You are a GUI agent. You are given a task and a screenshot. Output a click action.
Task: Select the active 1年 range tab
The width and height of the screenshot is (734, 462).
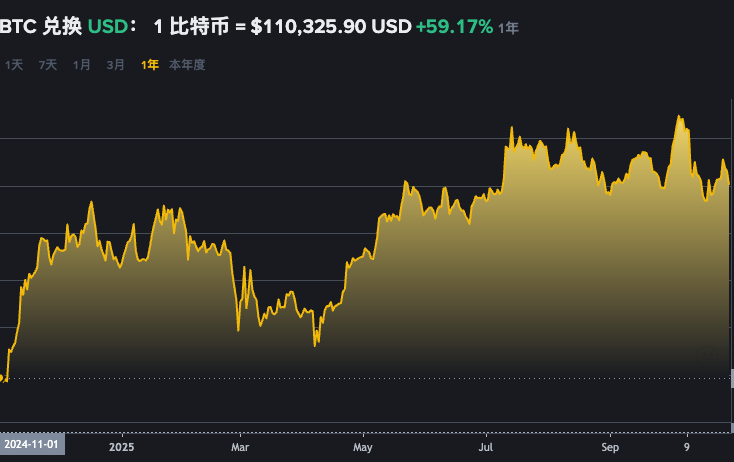(149, 65)
